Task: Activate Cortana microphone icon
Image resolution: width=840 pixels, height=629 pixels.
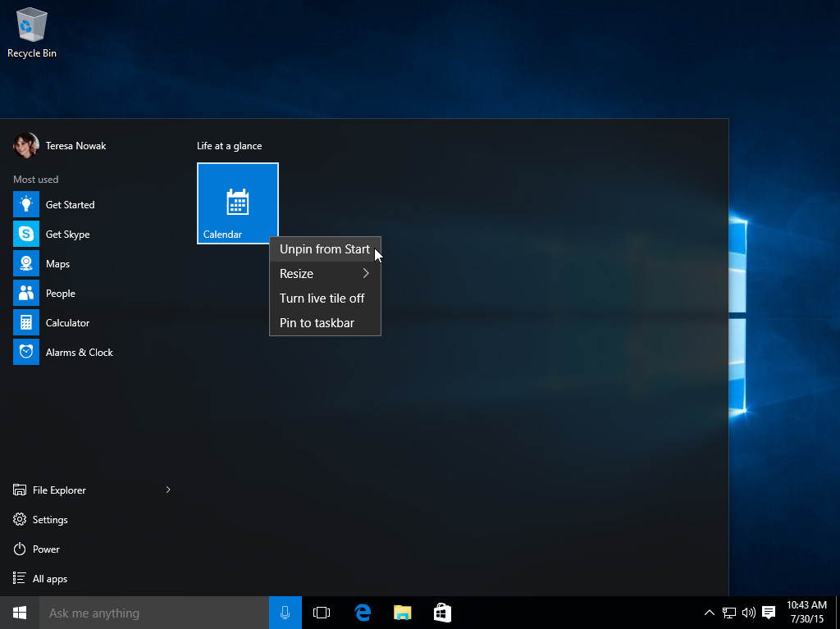Action: pos(285,613)
